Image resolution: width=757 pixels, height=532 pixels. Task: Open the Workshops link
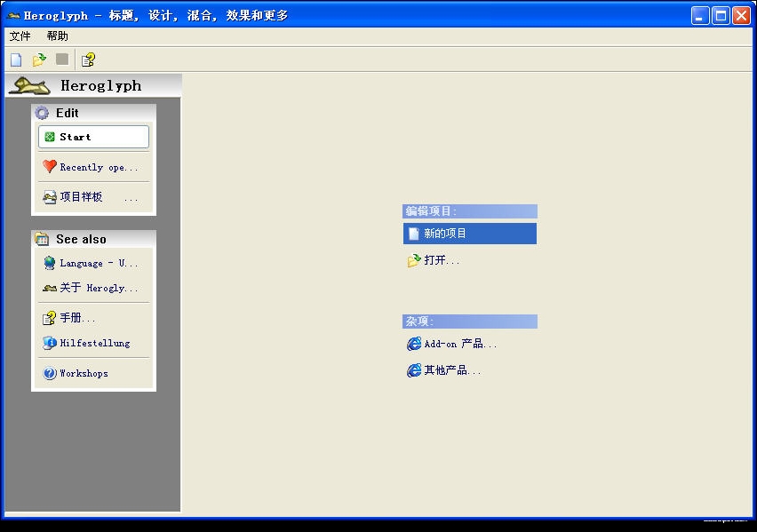click(93, 373)
